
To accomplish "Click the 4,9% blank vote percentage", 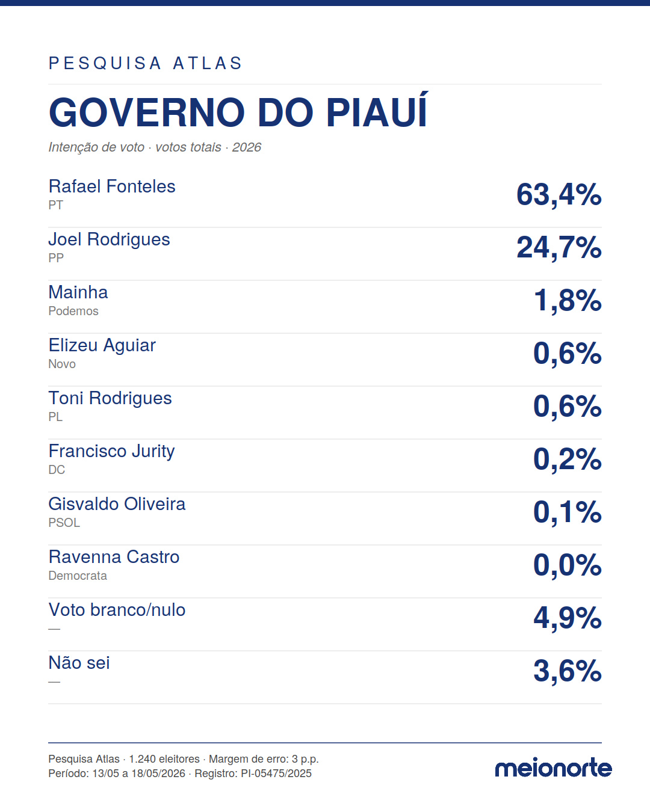I will (x=568, y=618).
